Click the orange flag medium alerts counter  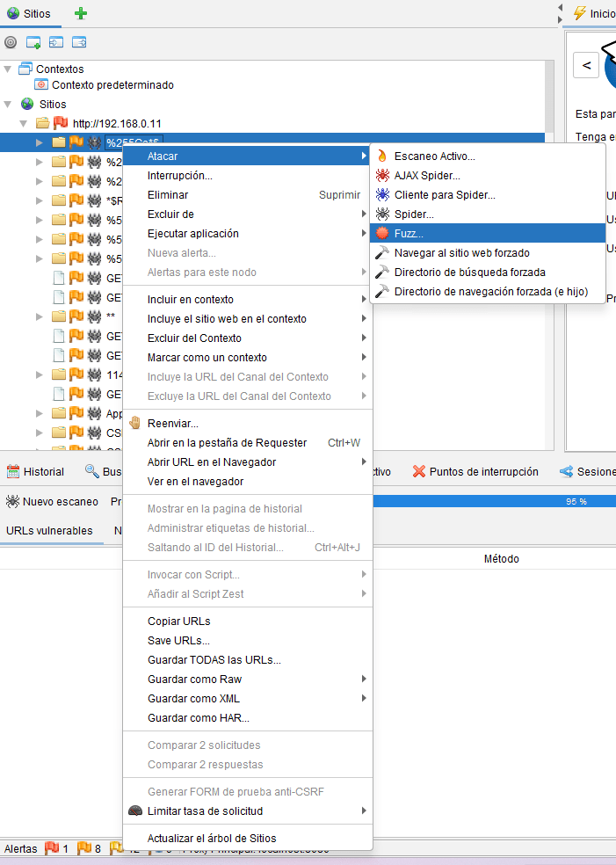point(85,849)
